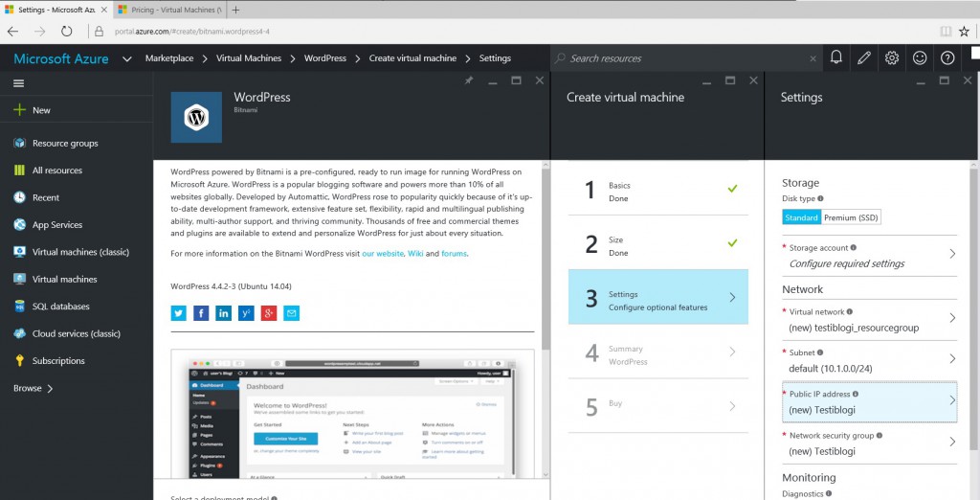Click the Disk type info icon
The height and width of the screenshot is (500, 980).
point(820,198)
